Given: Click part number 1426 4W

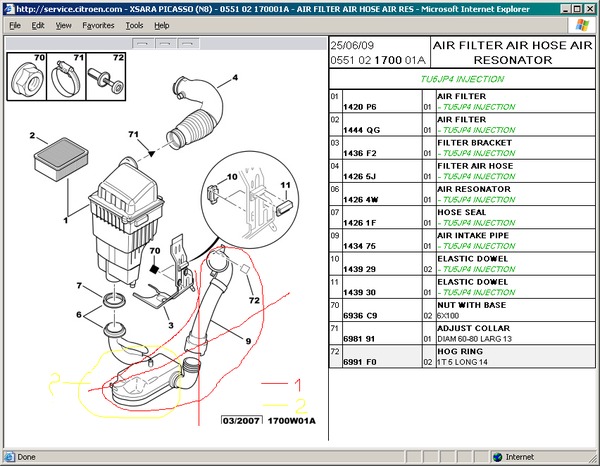Looking at the screenshot, I should click(360, 200).
